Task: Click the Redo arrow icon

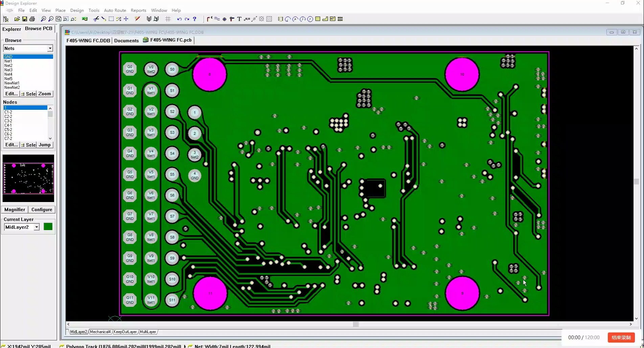Action: tap(187, 19)
